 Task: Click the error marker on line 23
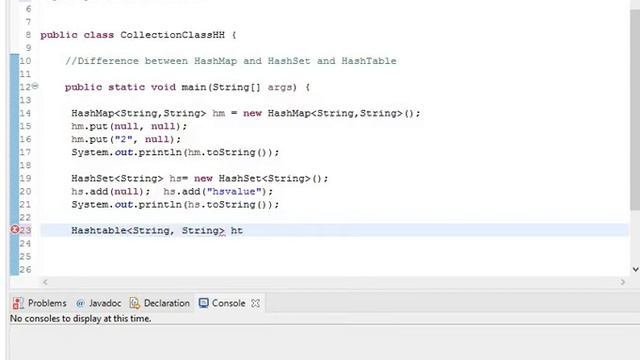coord(14,230)
